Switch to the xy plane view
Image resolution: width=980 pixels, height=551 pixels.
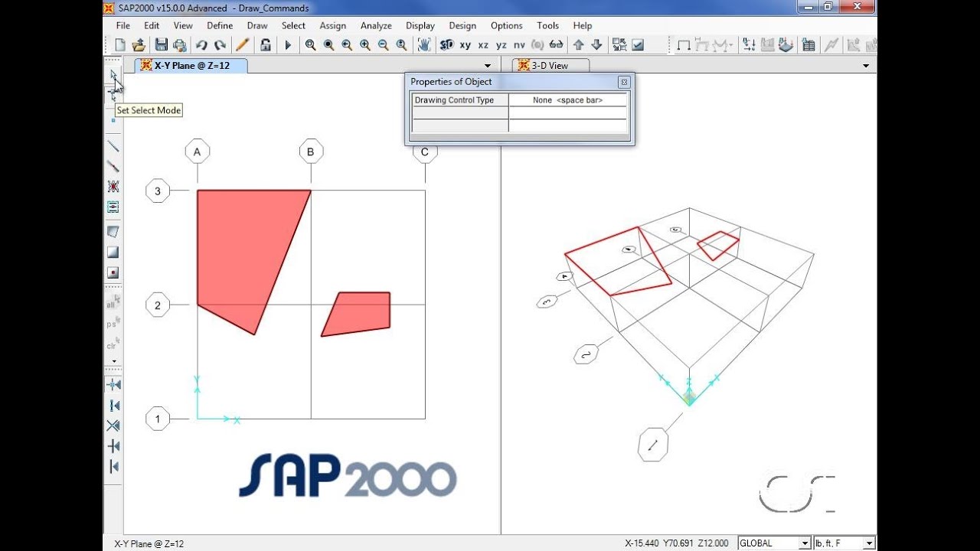point(465,45)
